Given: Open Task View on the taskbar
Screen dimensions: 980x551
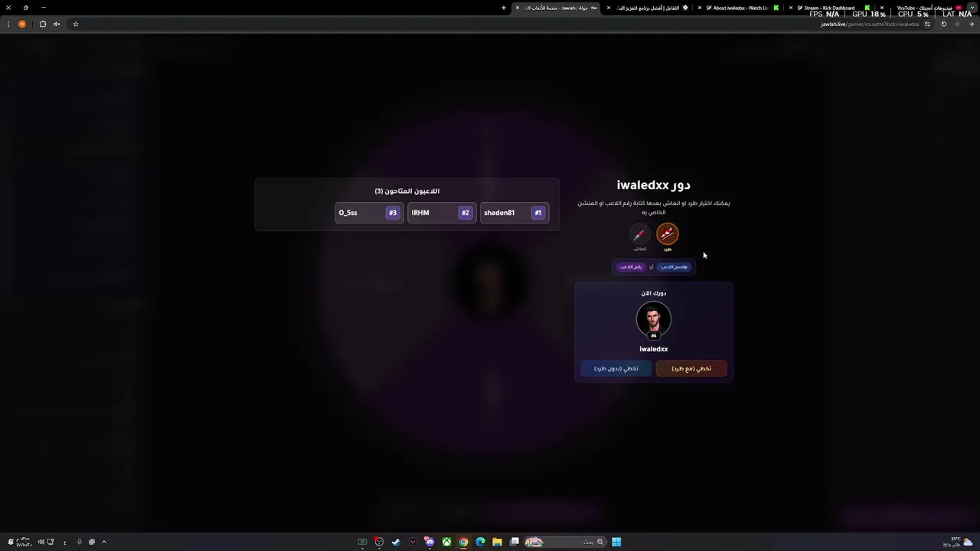Looking at the screenshot, I should (514, 542).
